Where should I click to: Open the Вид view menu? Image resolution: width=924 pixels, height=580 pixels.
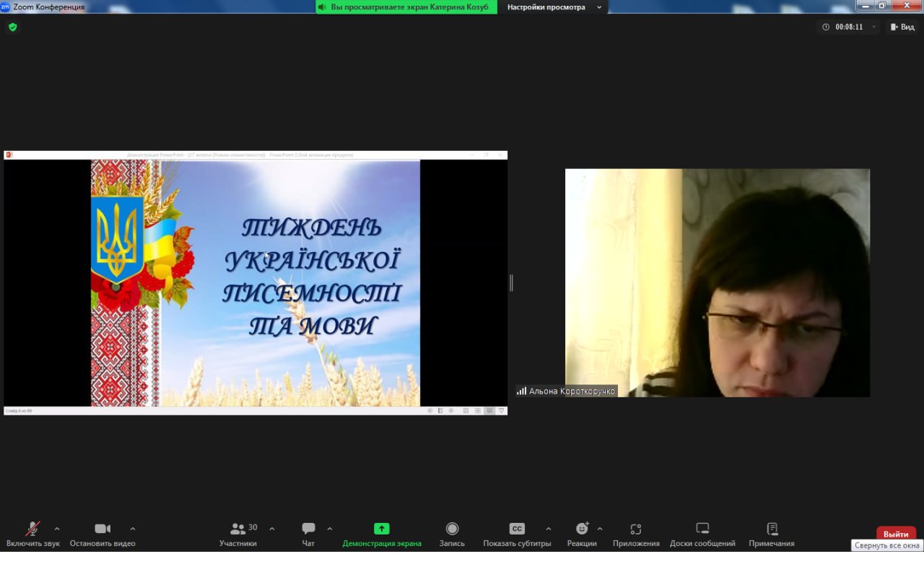(x=902, y=27)
